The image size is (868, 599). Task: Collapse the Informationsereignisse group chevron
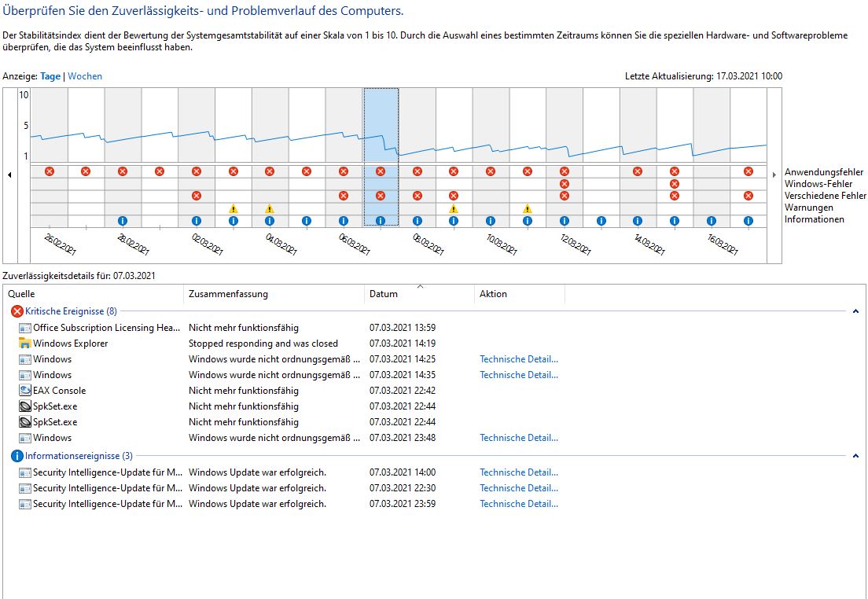tap(856, 456)
